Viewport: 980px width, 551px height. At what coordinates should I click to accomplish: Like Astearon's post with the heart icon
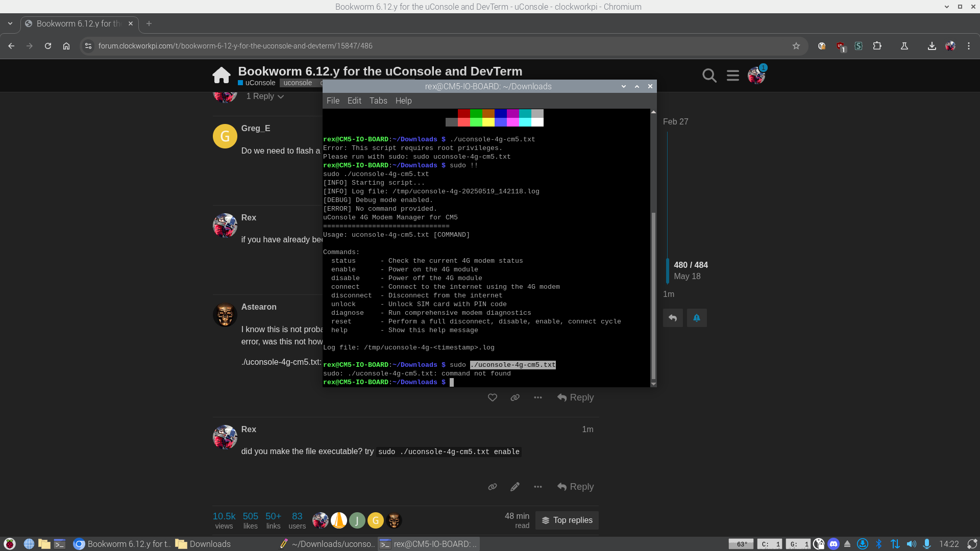tap(493, 397)
